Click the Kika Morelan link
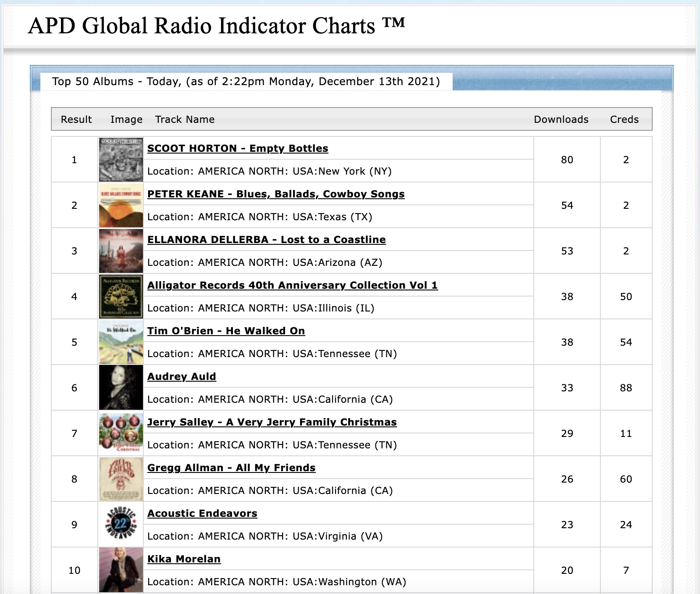 [184, 559]
